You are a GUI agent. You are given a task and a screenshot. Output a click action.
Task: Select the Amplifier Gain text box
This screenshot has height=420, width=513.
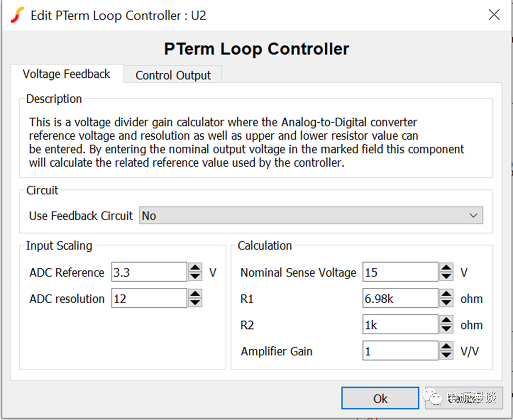[x=400, y=351]
